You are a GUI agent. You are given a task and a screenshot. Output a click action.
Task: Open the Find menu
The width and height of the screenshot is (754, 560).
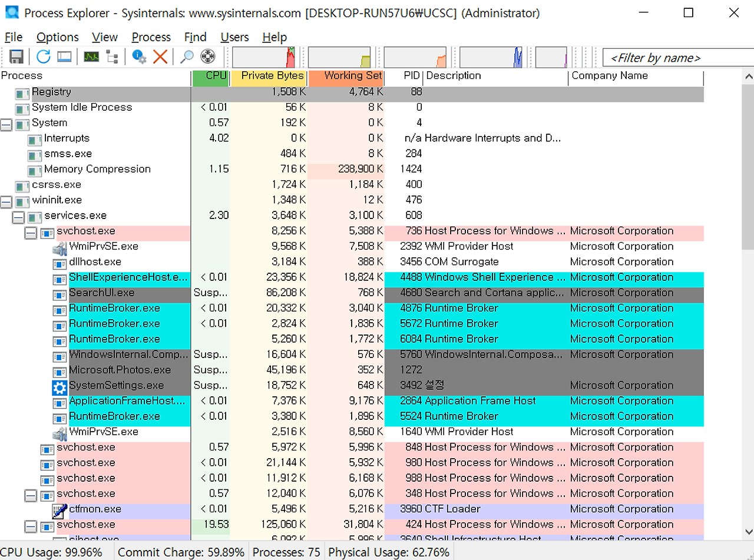coord(196,37)
